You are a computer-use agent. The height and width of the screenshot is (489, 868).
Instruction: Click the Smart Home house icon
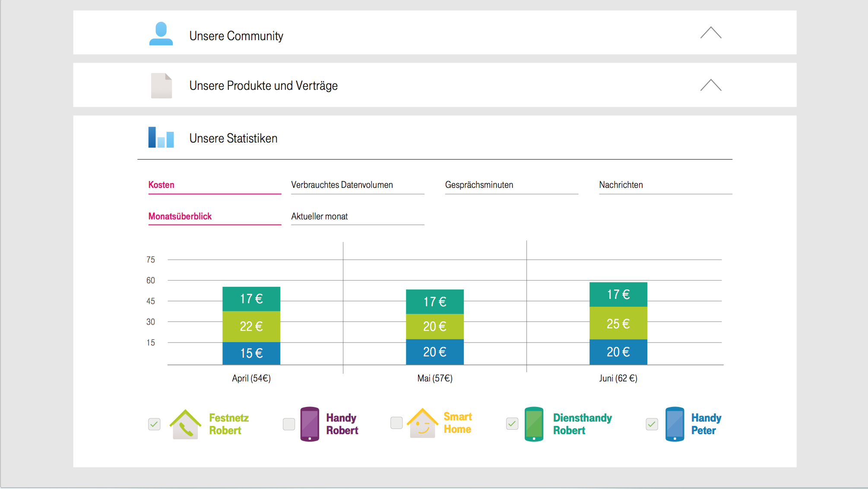(422, 423)
